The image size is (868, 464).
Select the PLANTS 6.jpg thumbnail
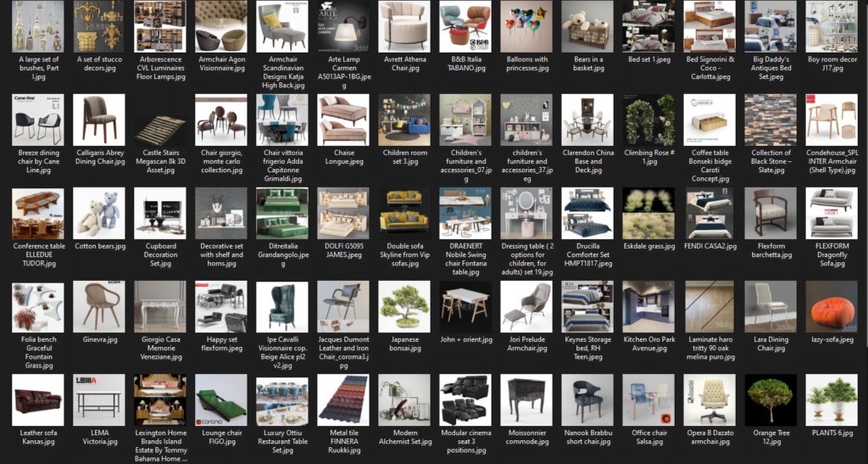(x=831, y=400)
